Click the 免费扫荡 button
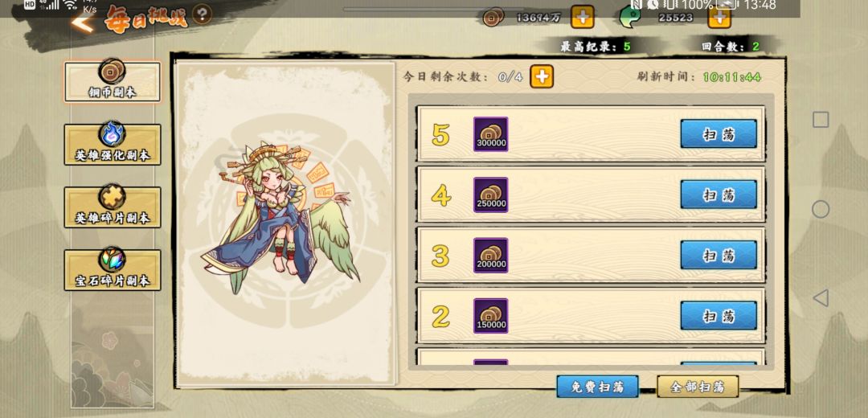The width and height of the screenshot is (868, 418). [597, 387]
